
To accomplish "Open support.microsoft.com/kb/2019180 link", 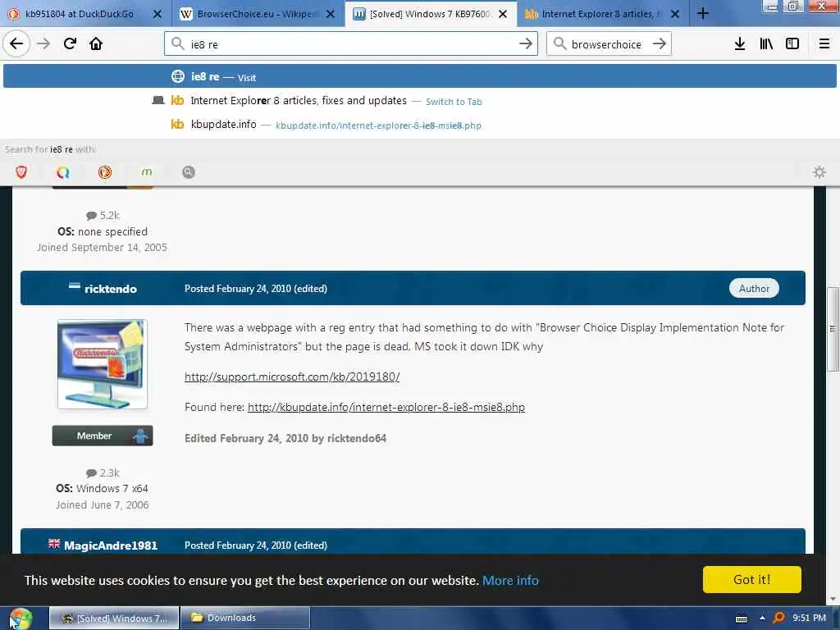I will coord(292,377).
